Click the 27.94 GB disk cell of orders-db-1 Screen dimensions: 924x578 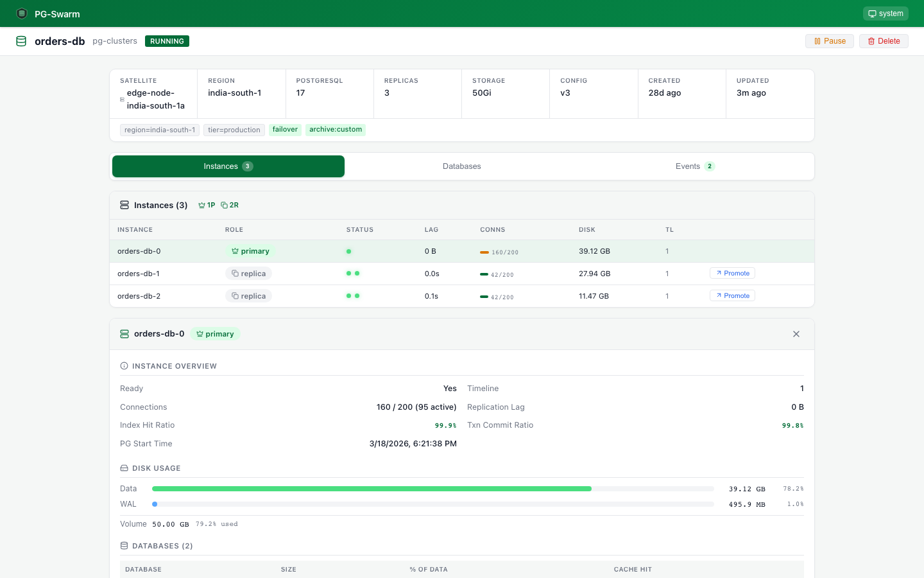click(594, 274)
